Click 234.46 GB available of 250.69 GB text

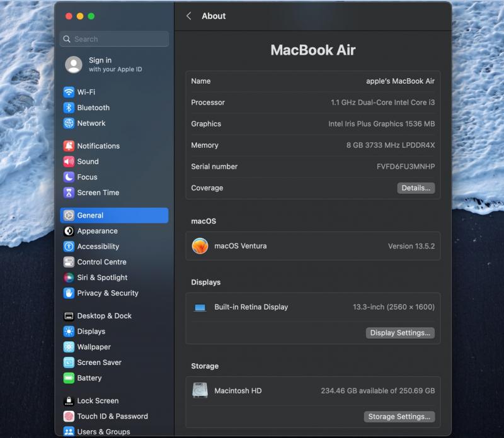coord(377,391)
